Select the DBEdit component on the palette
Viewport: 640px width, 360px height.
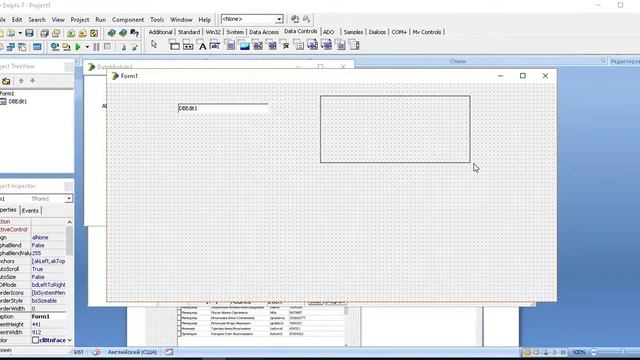click(x=216, y=45)
